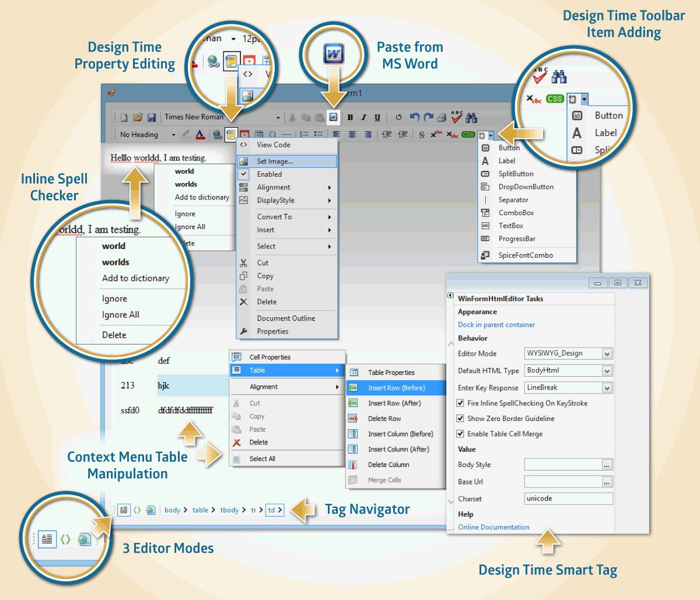The height and width of the screenshot is (600, 700).
Task: Click the numbered list toolbar icon
Action: (304, 135)
